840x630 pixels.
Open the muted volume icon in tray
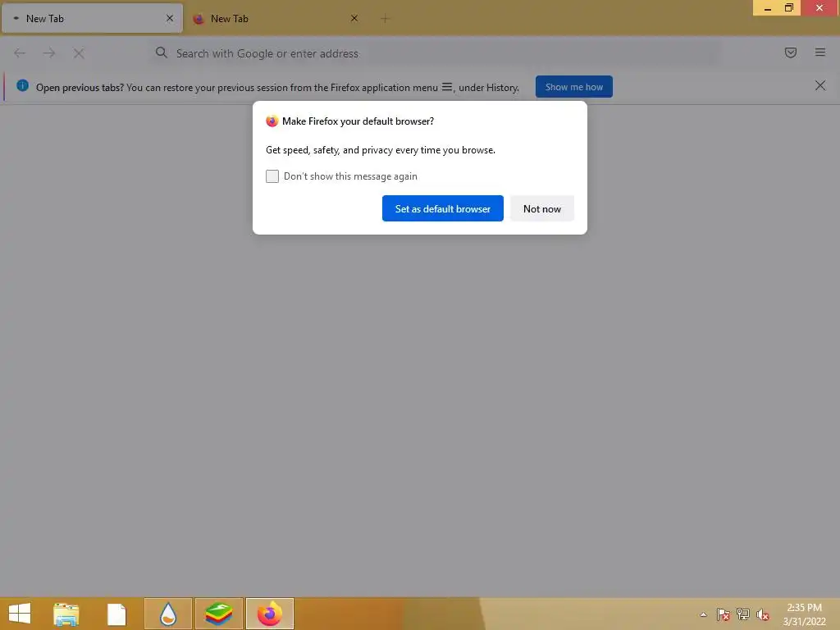[763, 614]
